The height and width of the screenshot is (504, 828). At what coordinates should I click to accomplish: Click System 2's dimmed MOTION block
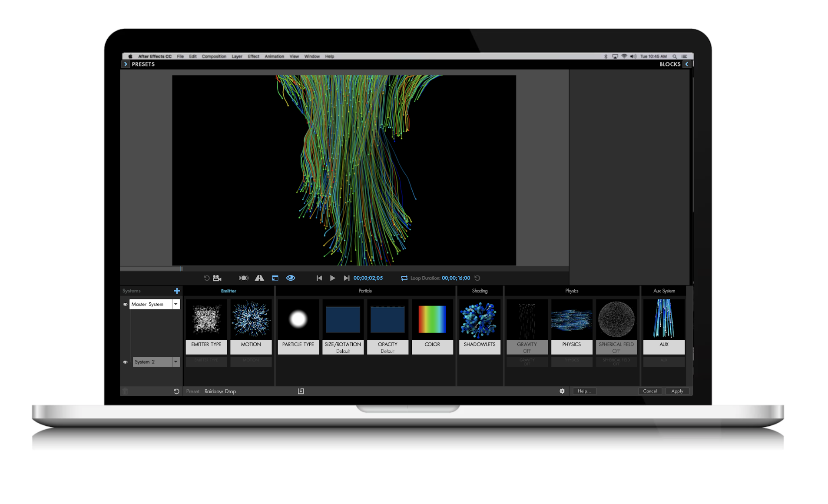point(251,361)
